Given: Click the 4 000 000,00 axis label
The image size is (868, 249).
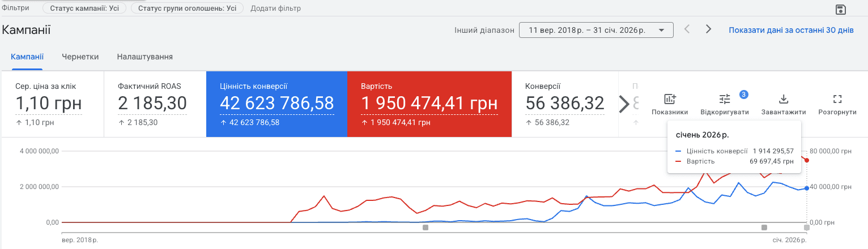Looking at the screenshot, I should click(39, 151).
